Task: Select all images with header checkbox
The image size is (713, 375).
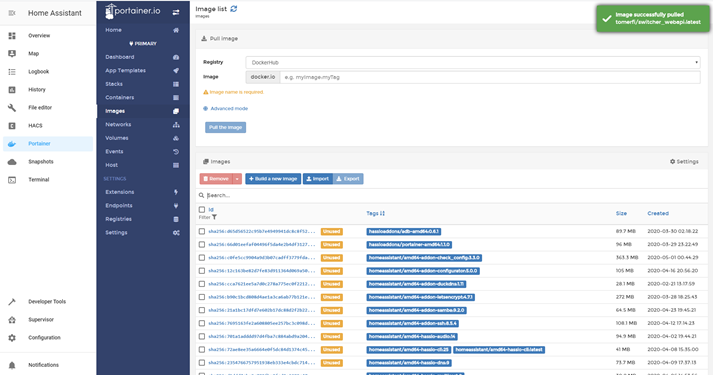Action: click(x=202, y=210)
